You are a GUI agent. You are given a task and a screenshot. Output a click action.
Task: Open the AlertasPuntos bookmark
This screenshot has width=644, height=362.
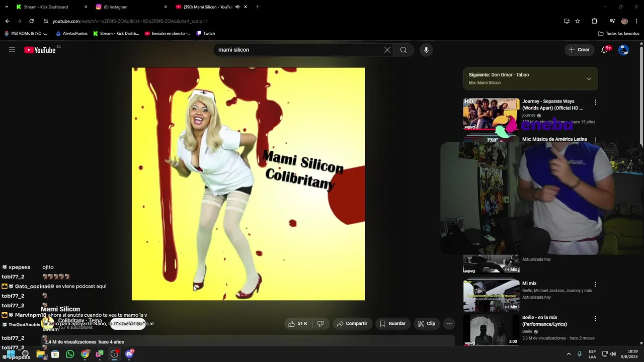(x=71, y=34)
